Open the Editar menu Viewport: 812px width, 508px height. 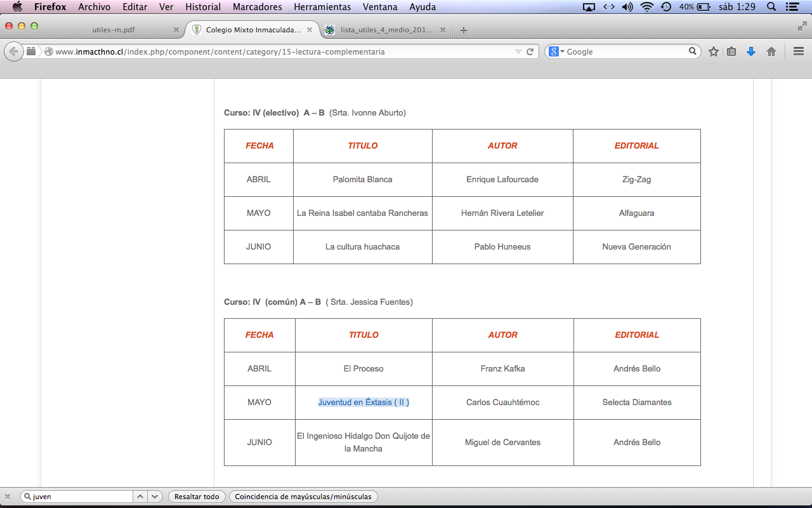(134, 7)
